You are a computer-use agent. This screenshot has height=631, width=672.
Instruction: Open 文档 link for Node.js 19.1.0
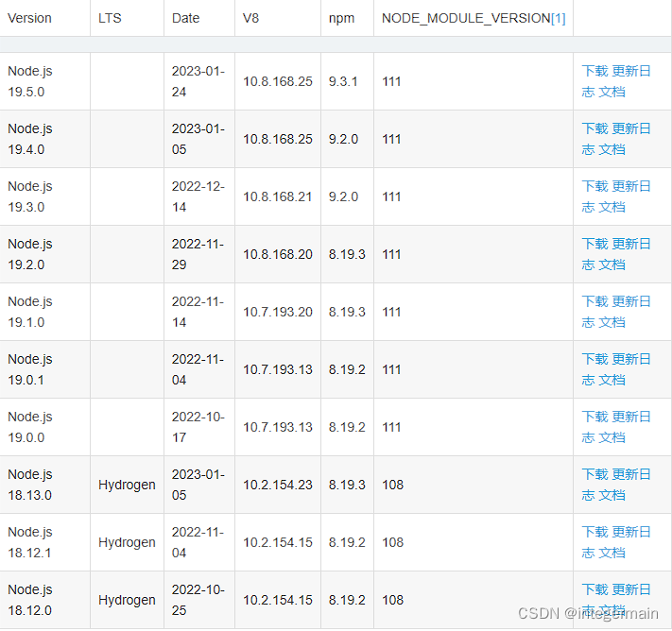tap(612, 322)
